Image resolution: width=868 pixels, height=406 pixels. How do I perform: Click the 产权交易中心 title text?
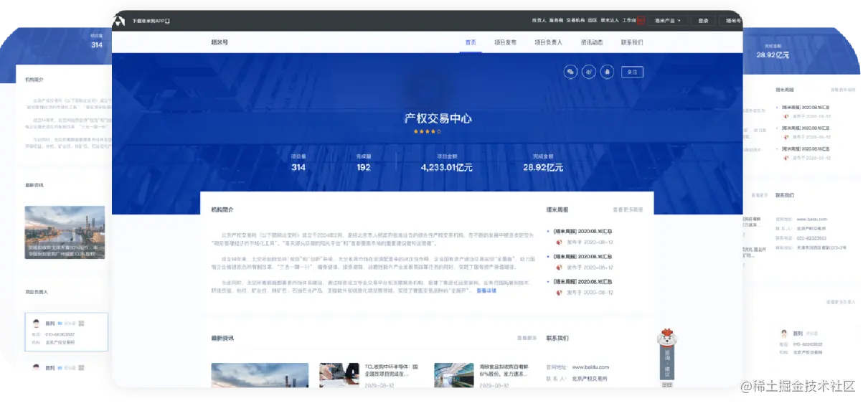pyautogui.click(x=438, y=118)
